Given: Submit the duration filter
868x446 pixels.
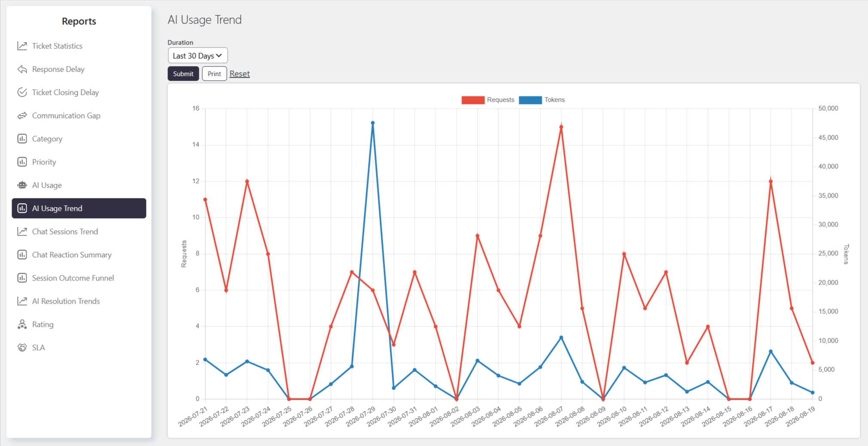Looking at the screenshot, I should point(183,73).
